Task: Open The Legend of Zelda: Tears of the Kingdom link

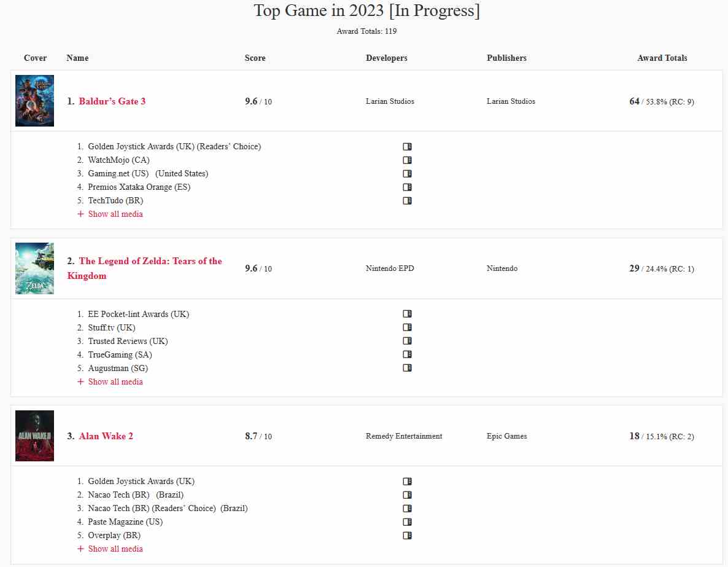Action: pos(144,268)
